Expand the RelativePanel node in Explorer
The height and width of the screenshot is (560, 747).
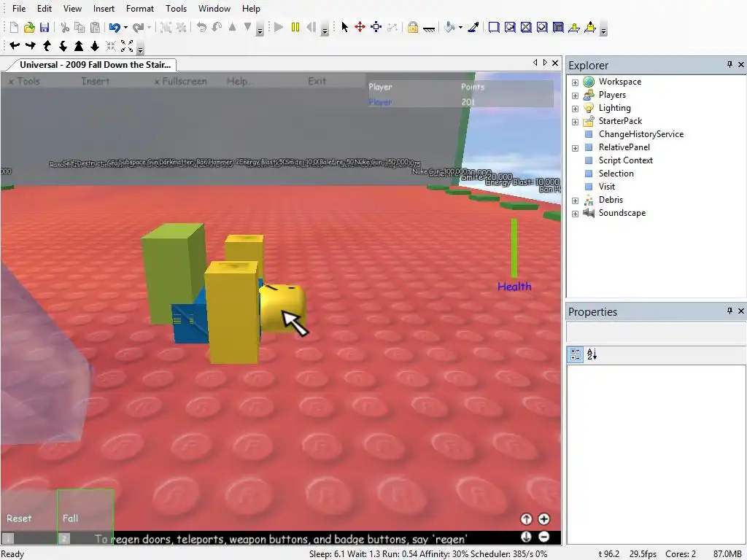575,148
